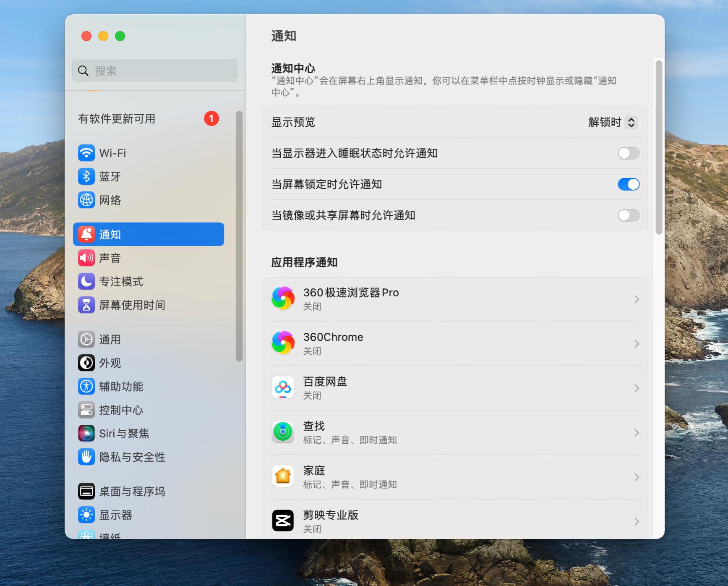This screenshot has height=586, width=728.
Task: Select the 蓝牙 (Bluetooth) sidebar icon
Action: click(86, 177)
